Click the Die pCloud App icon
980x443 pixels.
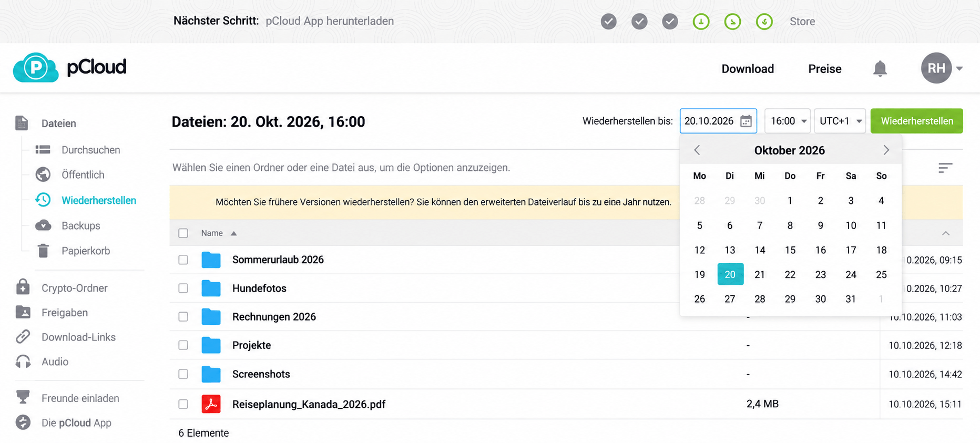(23, 423)
